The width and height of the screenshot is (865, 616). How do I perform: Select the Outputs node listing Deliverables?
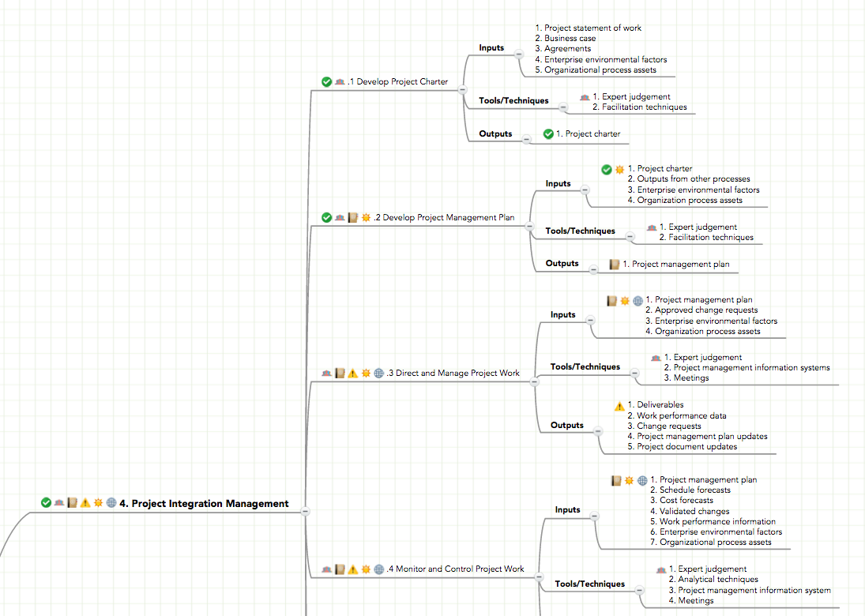point(566,425)
